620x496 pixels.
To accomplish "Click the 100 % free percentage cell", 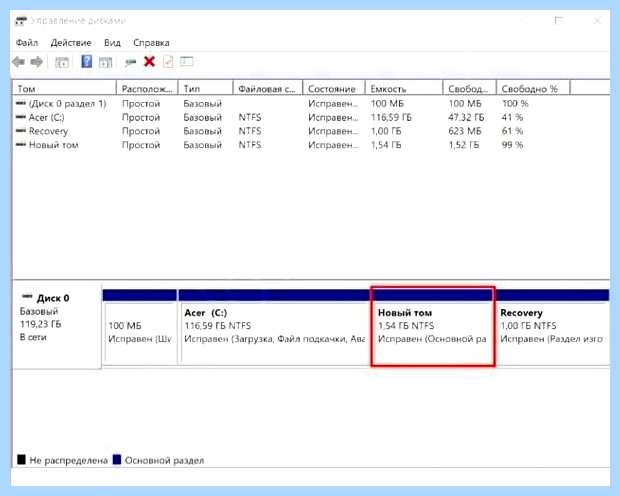I will pos(515,104).
